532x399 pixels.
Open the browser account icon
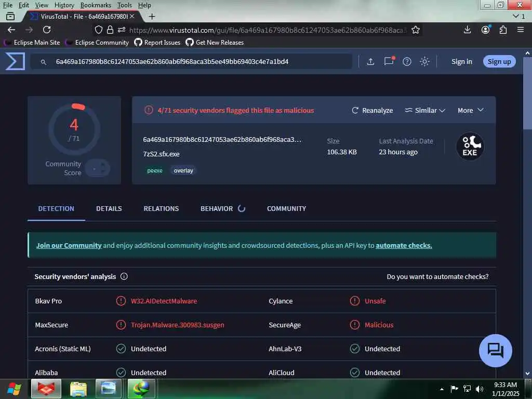tap(486, 30)
